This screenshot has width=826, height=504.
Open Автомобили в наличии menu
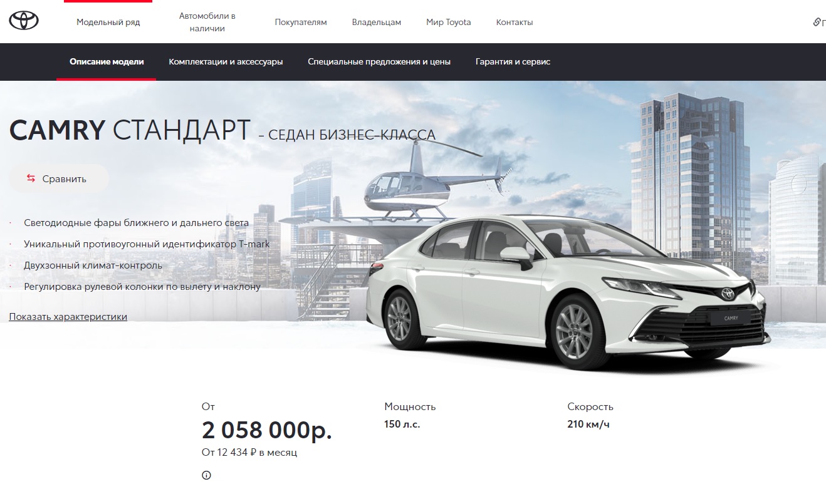tap(207, 22)
